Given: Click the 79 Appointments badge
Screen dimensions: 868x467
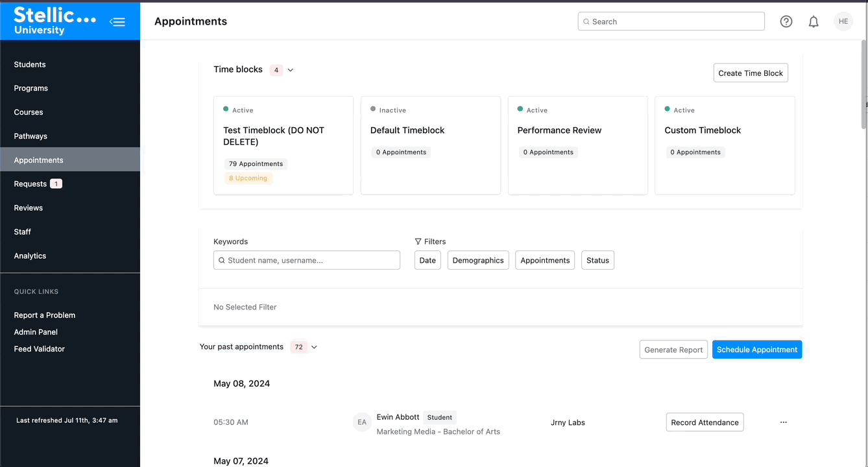Looking at the screenshot, I should [256, 164].
